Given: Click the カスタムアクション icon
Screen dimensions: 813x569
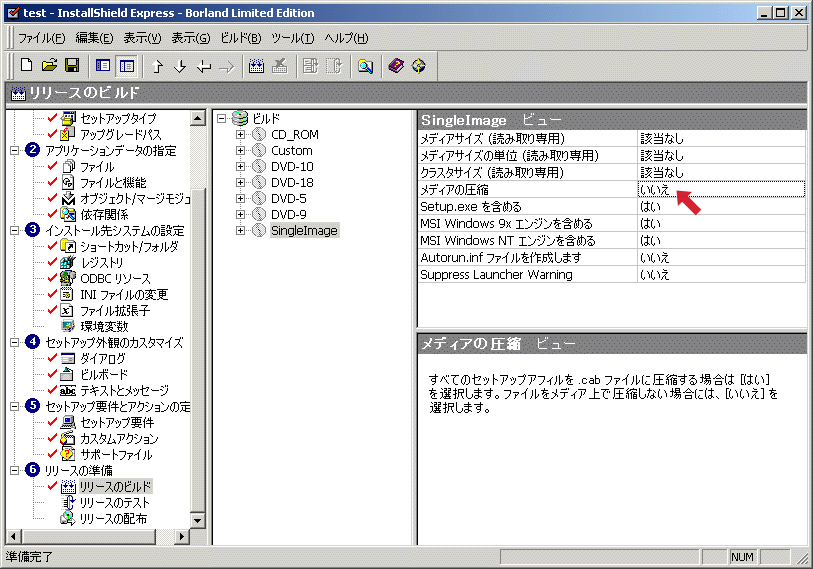Looking at the screenshot, I should pos(68,438).
